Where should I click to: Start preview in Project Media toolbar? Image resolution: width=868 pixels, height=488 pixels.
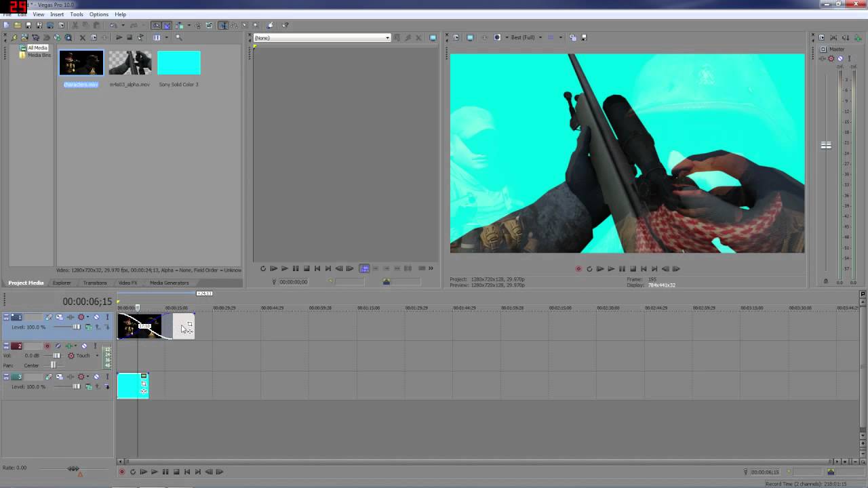[119, 37]
